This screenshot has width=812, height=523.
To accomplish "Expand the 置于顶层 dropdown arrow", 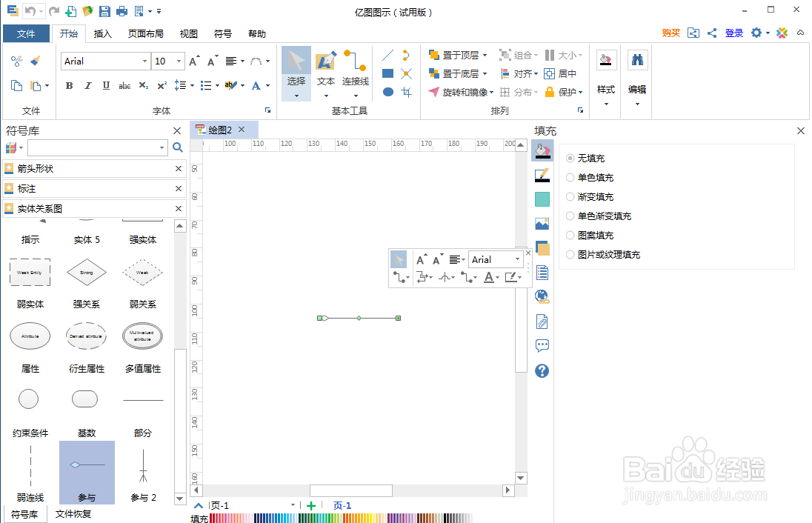I will click(x=485, y=55).
